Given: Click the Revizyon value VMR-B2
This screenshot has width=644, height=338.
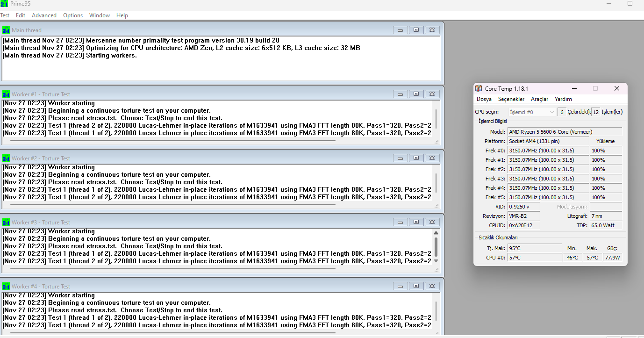Looking at the screenshot, I should (523, 216).
